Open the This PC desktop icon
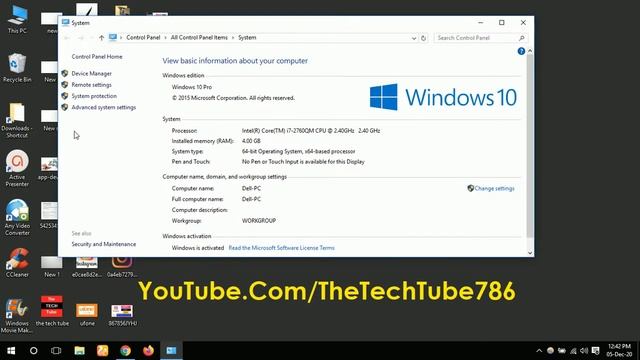Viewport: 640px width, 360px height. click(x=17, y=19)
